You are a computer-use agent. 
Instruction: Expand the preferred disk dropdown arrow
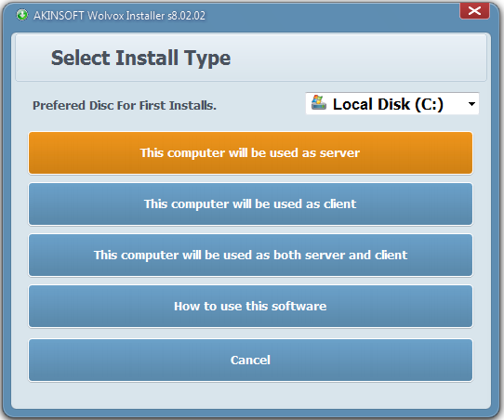pyautogui.click(x=471, y=104)
